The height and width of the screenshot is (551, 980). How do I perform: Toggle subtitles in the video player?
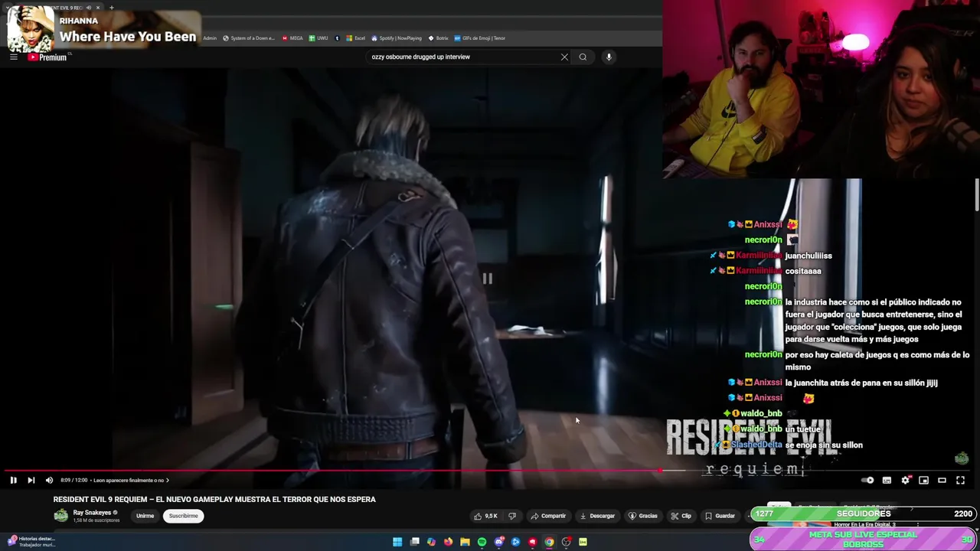coord(887,480)
